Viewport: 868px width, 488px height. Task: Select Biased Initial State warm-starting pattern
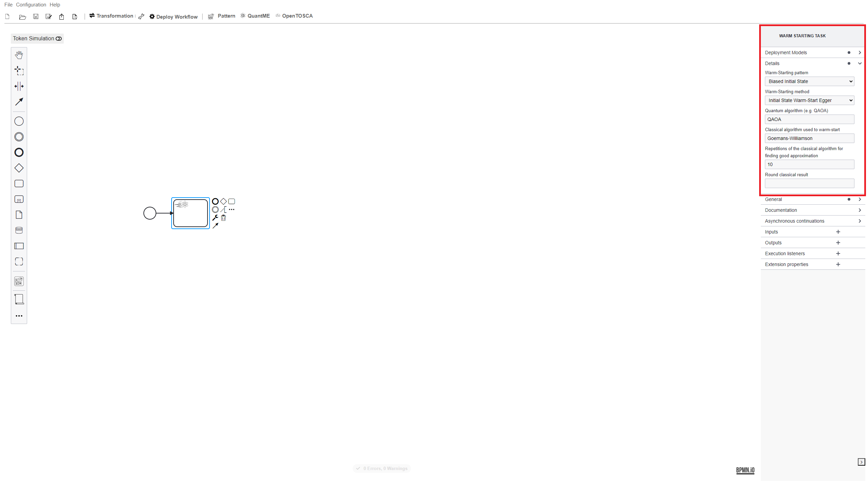(810, 80)
